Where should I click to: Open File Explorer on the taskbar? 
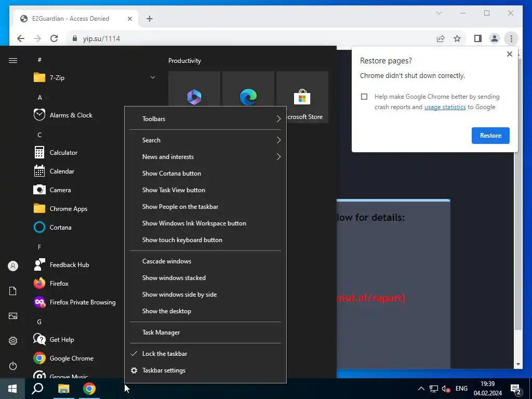tap(63, 389)
